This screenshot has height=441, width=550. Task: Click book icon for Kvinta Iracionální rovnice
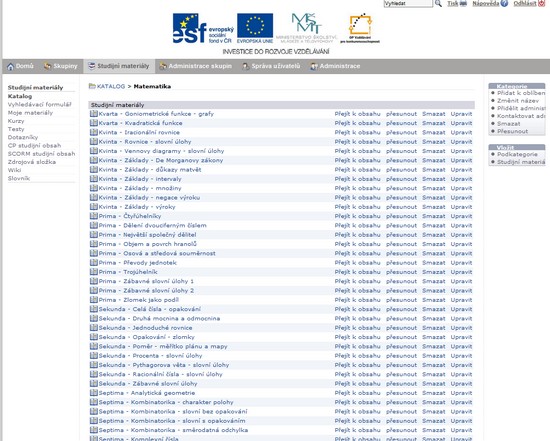(94, 132)
